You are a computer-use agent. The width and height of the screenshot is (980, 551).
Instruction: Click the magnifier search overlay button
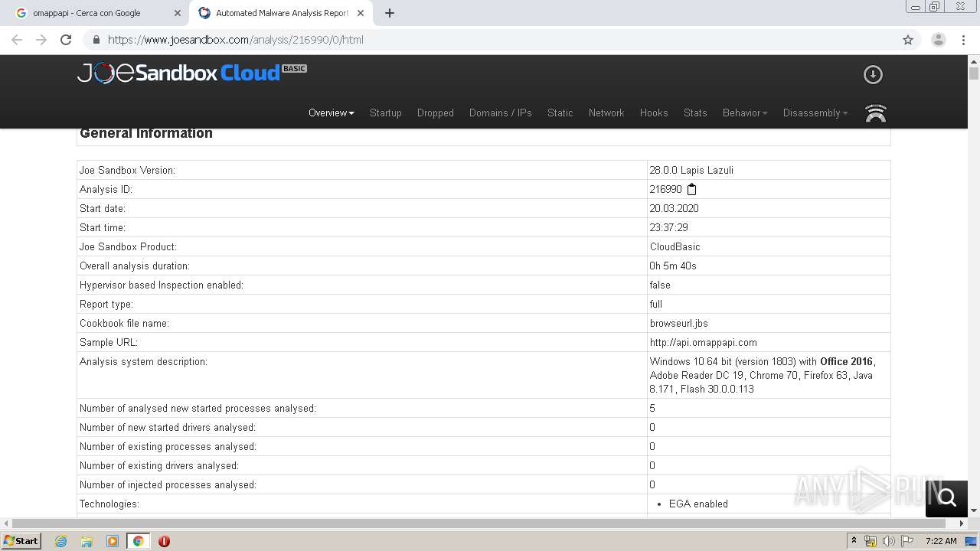pyautogui.click(x=947, y=498)
